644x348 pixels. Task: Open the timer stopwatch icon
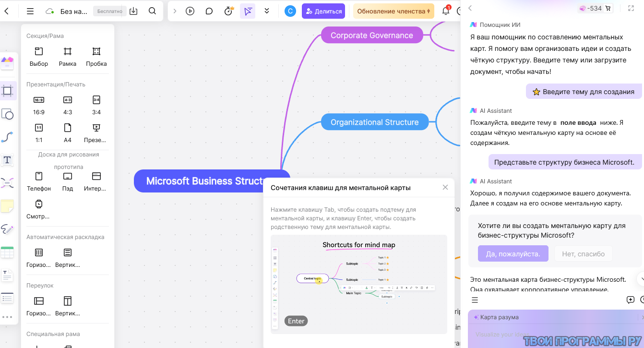click(229, 11)
